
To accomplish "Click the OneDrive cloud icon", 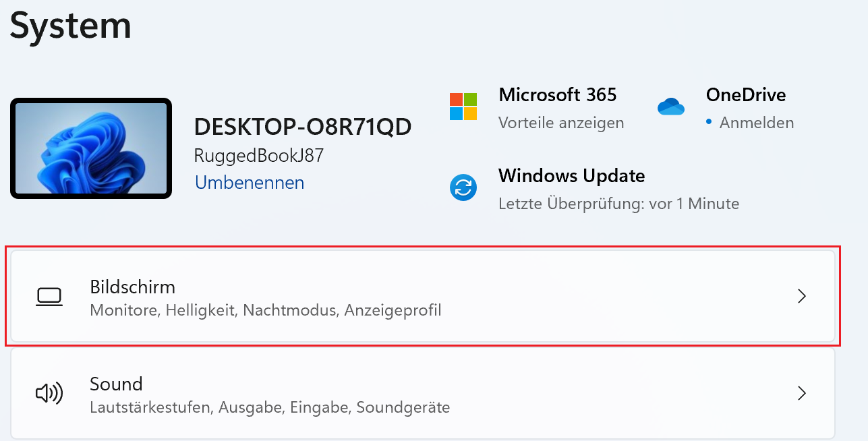I will coord(670,107).
